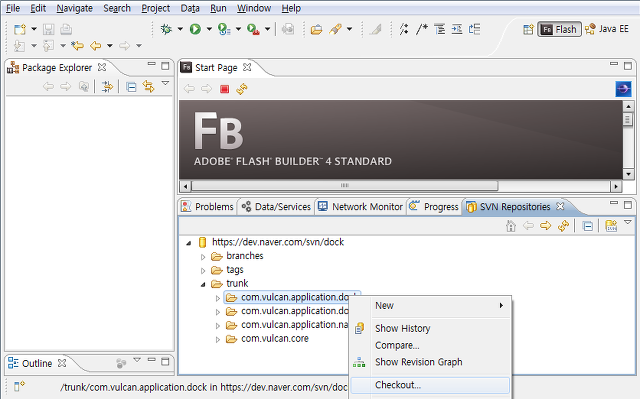Screen dimensions: 640x399
Task: Click the scroll right arrow in Start Page
Action: click(x=616, y=186)
